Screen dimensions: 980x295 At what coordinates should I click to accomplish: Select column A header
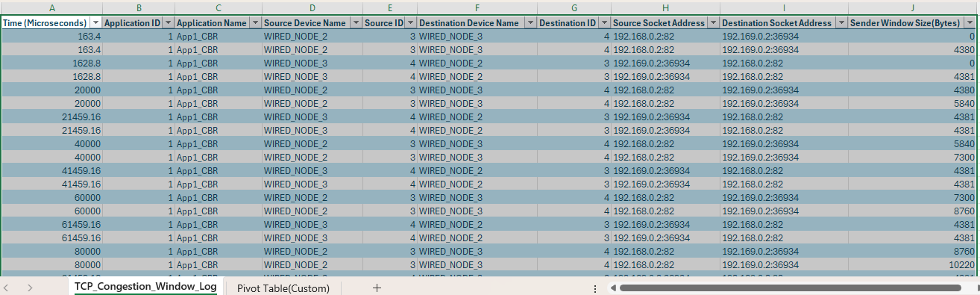(x=51, y=7)
